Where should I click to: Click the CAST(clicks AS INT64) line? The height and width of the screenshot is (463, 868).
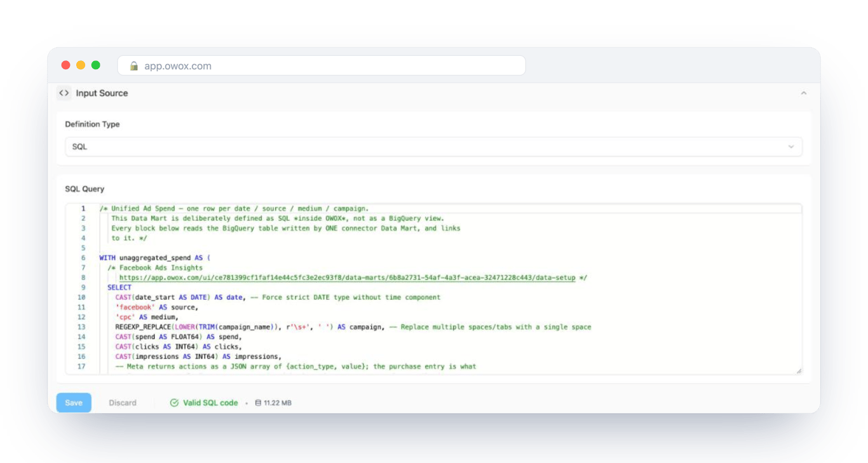click(x=178, y=347)
